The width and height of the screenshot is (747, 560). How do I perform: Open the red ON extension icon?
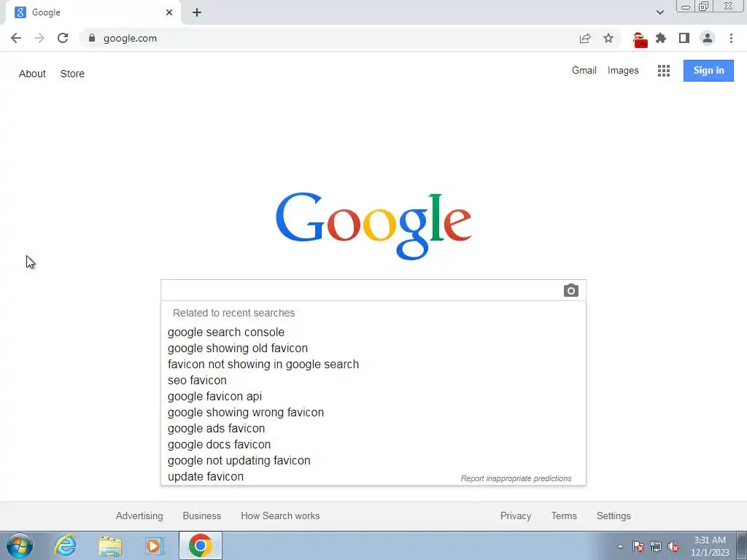tap(640, 40)
